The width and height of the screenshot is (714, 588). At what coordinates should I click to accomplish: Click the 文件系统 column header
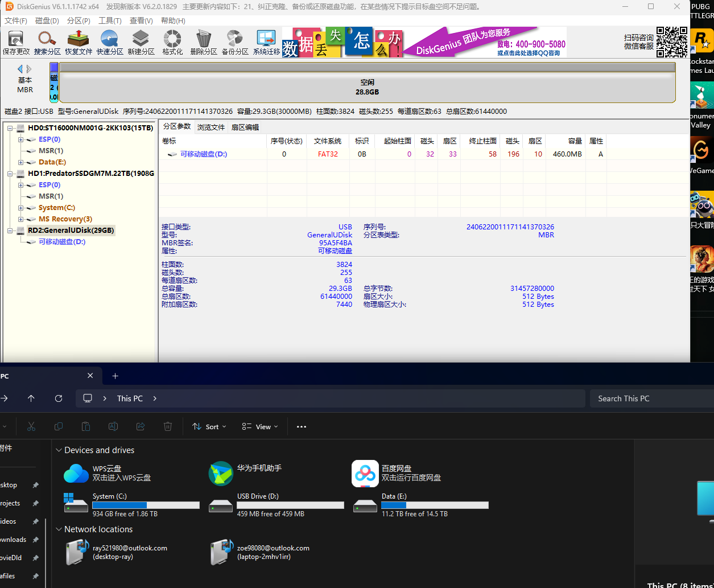pyautogui.click(x=328, y=141)
